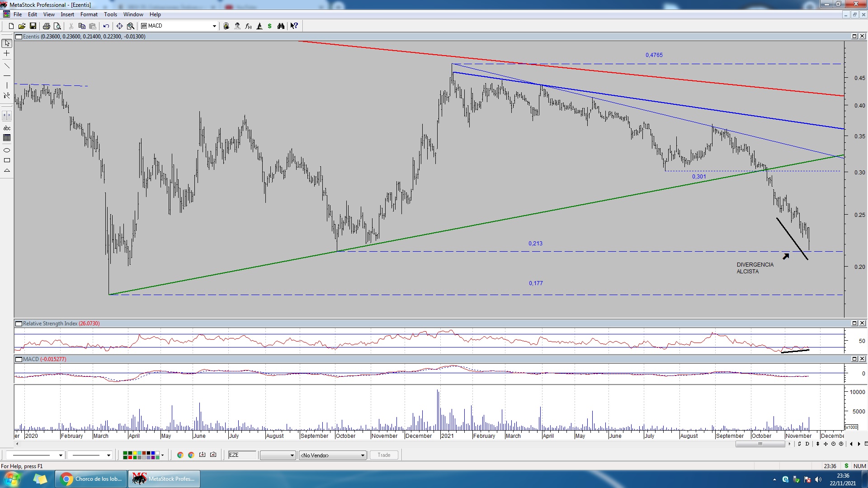Image resolution: width=868 pixels, height=488 pixels.
Task: Maximize the Ezentis price chart panel
Action: (854, 36)
